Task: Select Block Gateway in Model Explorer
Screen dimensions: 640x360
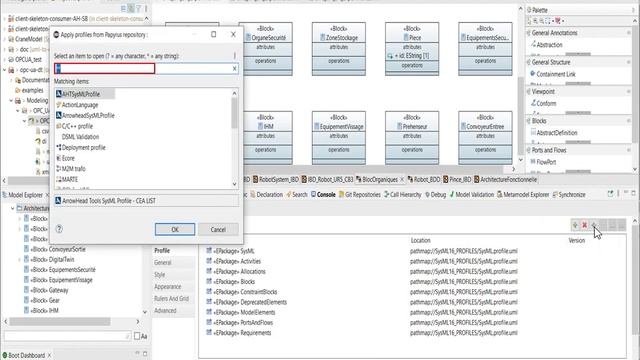Action: tap(46, 290)
